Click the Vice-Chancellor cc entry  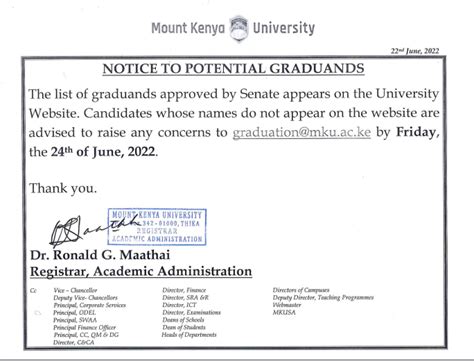75,291
